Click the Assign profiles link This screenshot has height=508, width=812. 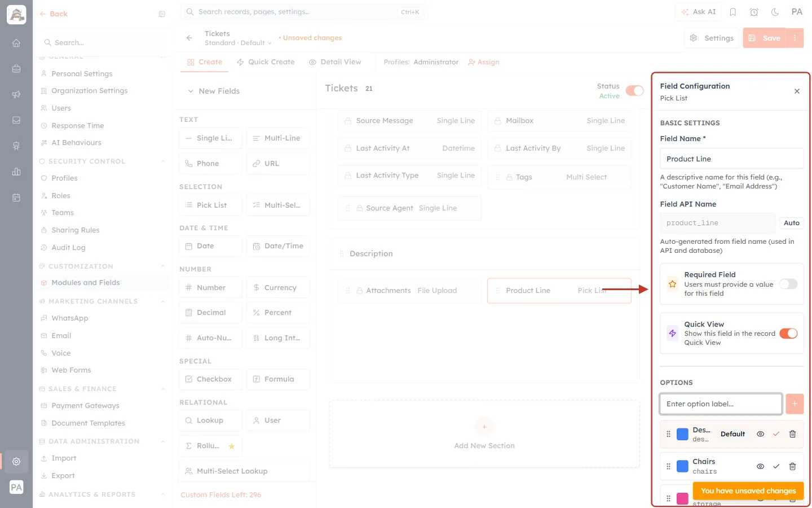coord(484,62)
